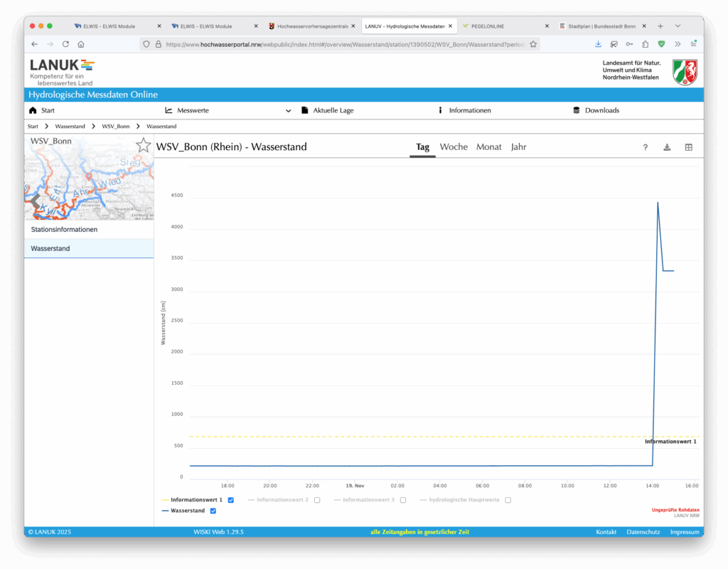This screenshot has width=728, height=569.
Task: Download the Wasserstand chart data
Action: tap(667, 147)
